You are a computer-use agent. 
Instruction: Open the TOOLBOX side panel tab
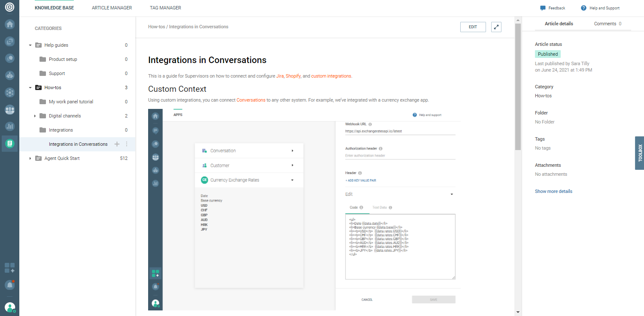click(x=640, y=153)
